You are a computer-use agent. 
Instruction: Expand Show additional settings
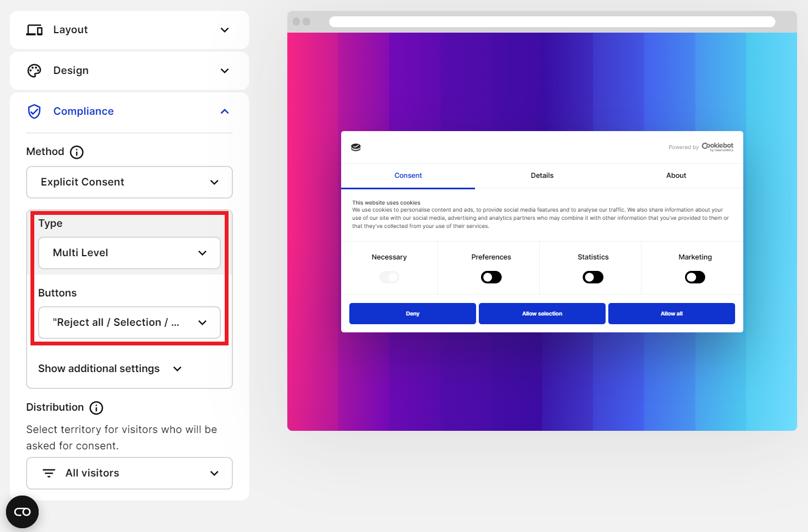tap(109, 369)
